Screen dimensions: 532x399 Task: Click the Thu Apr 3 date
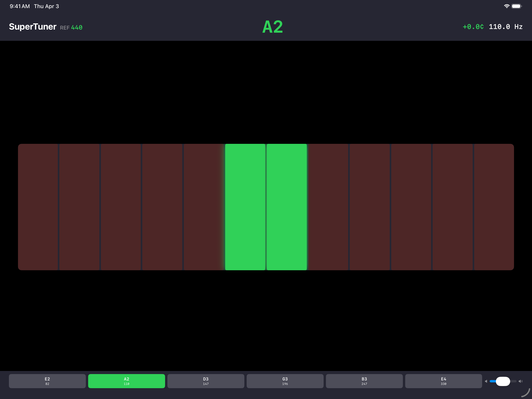[46, 6]
